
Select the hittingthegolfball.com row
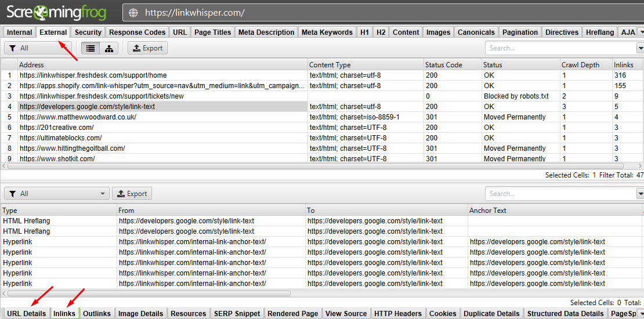pyautogui.click(x=322, y=148)
